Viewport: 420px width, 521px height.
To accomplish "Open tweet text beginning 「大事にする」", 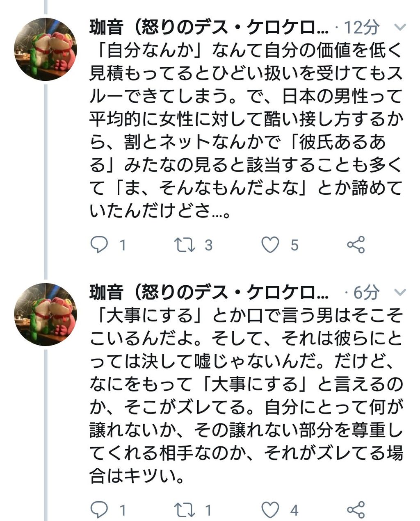I will pyautogui.click(x=245, y=396).
